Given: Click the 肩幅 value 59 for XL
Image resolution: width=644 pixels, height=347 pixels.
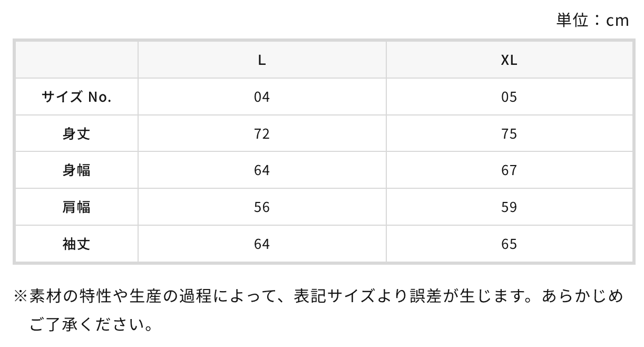Looking at the screenshot, I should [509, 207].
